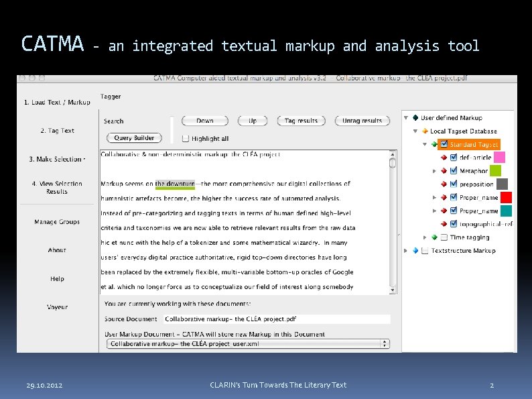Open the Query Builder
The image size is (532, 399).
pyautogui.click(x=134, y=138)
